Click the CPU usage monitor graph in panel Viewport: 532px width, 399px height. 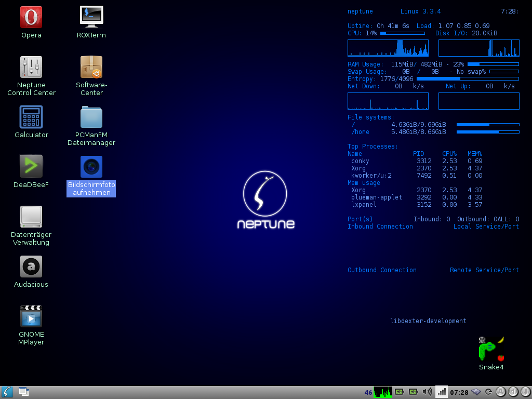pos(383,392)
